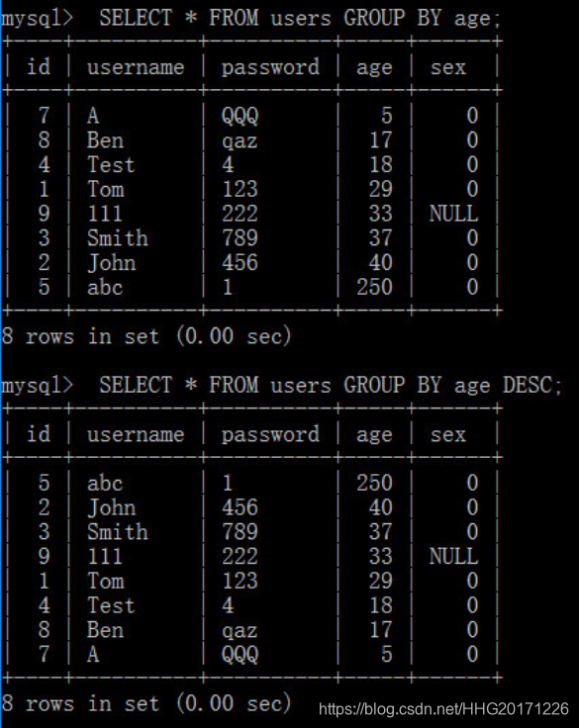Click password '789' in the first result table
This screenshot has width=579, height=728.
point(240,238)
